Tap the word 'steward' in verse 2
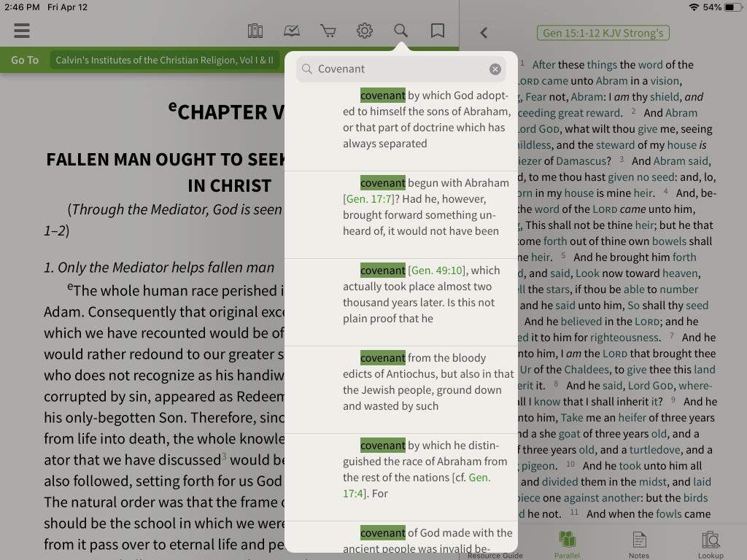The width and height of the screenshot is (747, 560). (615, 145)
